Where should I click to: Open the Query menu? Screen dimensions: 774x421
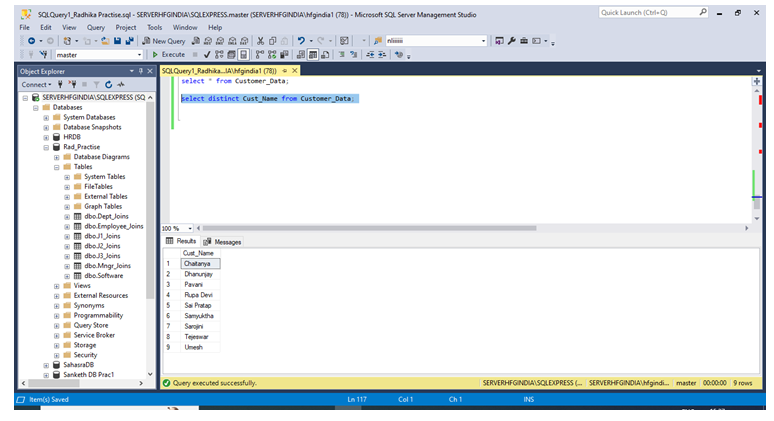coord(97,27)
